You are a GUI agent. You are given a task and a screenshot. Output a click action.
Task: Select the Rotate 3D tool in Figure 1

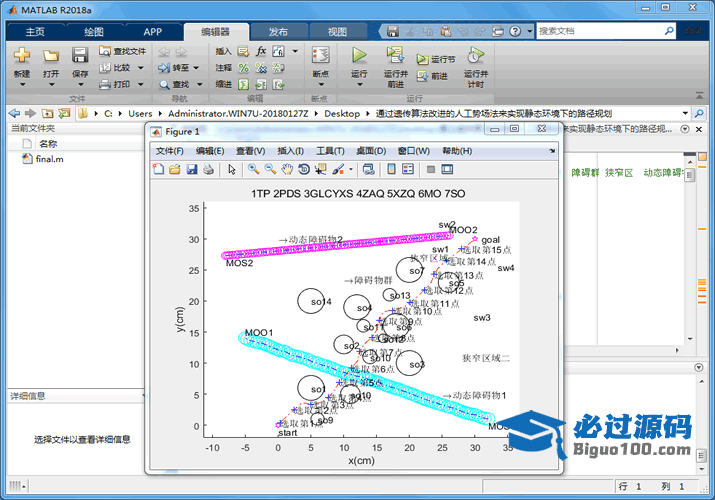304,170
